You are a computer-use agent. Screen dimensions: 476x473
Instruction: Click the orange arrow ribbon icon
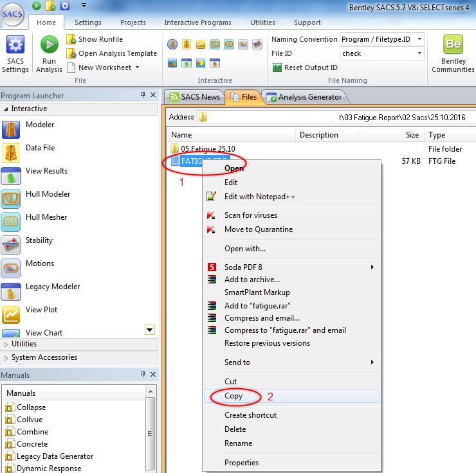201,63
